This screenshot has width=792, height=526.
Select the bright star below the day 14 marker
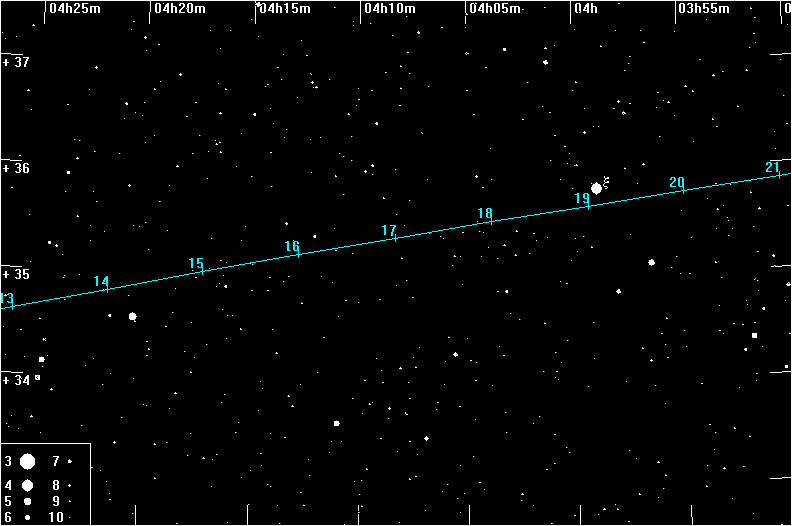pos(132,317)
